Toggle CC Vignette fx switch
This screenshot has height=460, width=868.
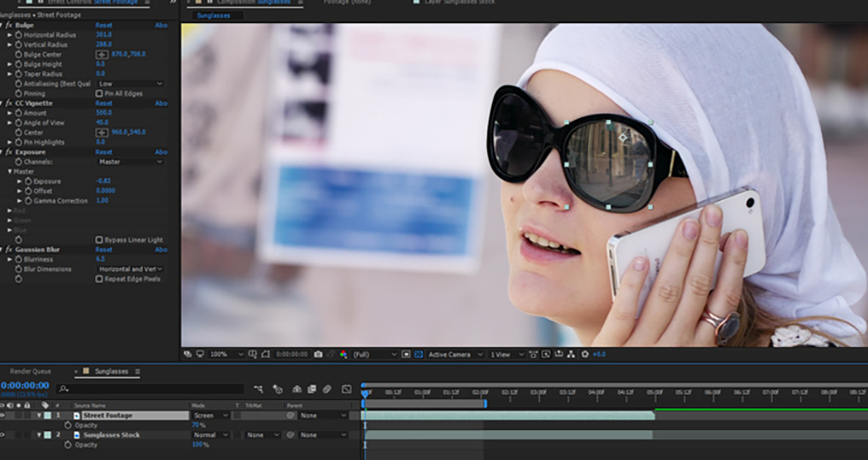pos(9,103)
